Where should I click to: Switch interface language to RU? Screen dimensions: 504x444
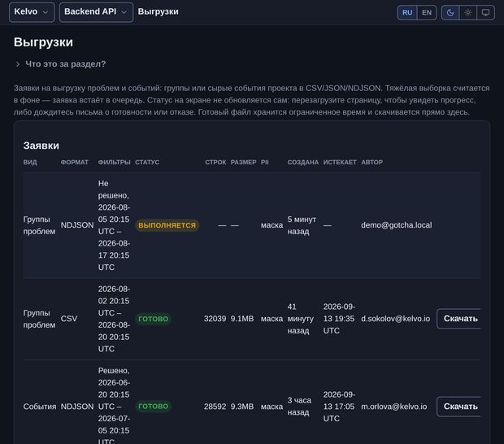pos(407,12)
